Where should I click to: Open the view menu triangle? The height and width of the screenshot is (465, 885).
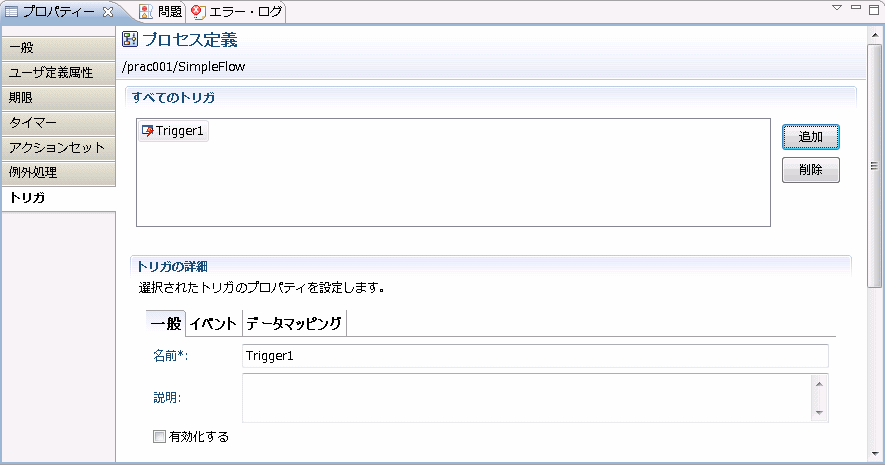[x=837, y=7]
